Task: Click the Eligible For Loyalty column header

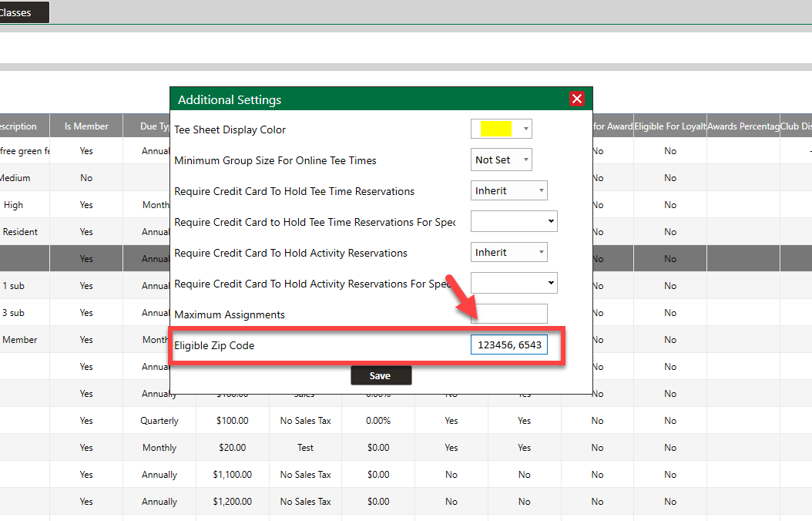Action: [669, 126]
